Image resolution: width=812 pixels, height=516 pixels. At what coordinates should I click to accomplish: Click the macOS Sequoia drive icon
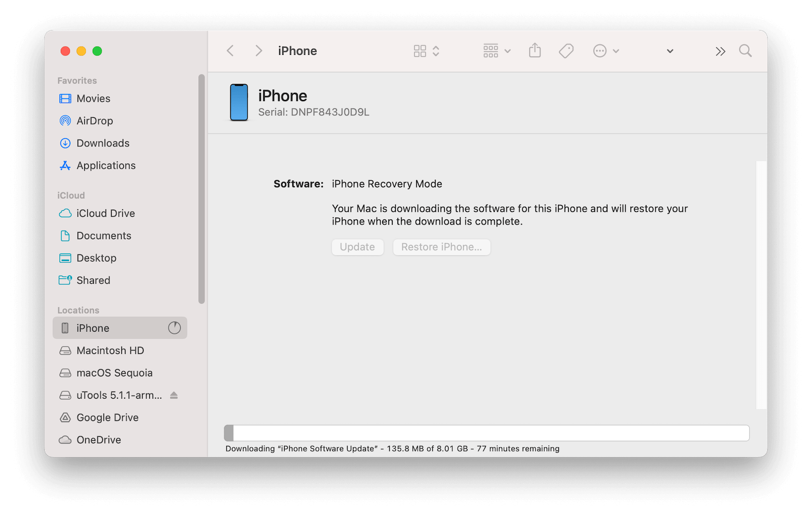pyautogui.click(x=65, y=373)
